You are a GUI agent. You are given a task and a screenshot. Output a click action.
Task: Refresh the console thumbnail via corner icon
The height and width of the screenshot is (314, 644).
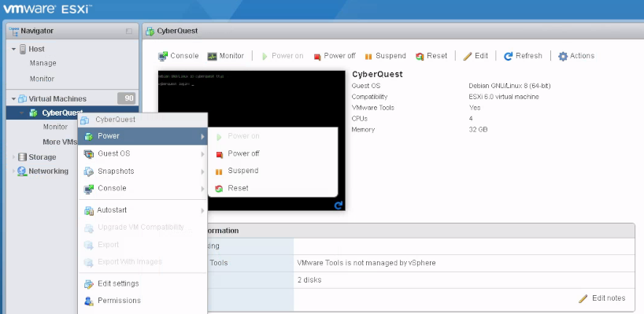point(339,205)
